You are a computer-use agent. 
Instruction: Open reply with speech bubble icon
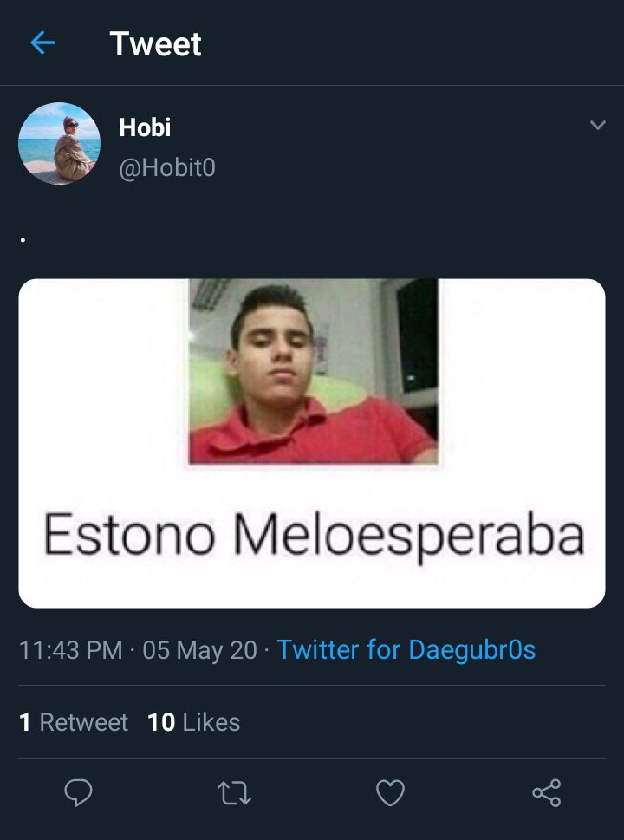point(78,792)
